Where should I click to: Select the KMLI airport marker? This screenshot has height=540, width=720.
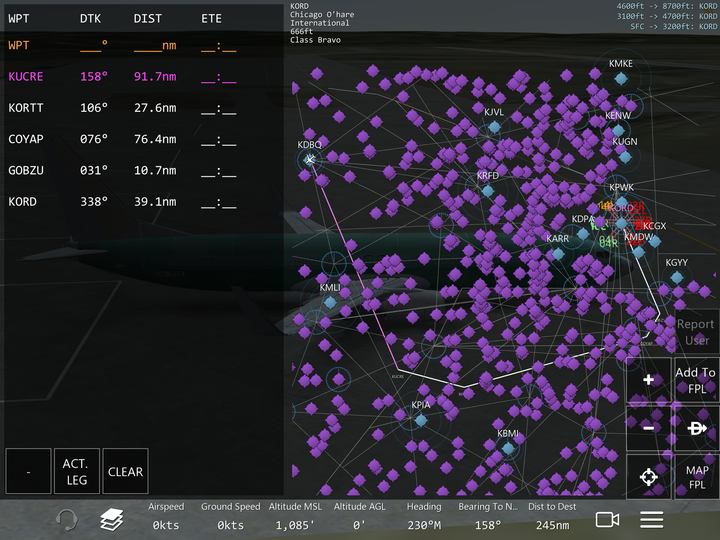point(330,303)
